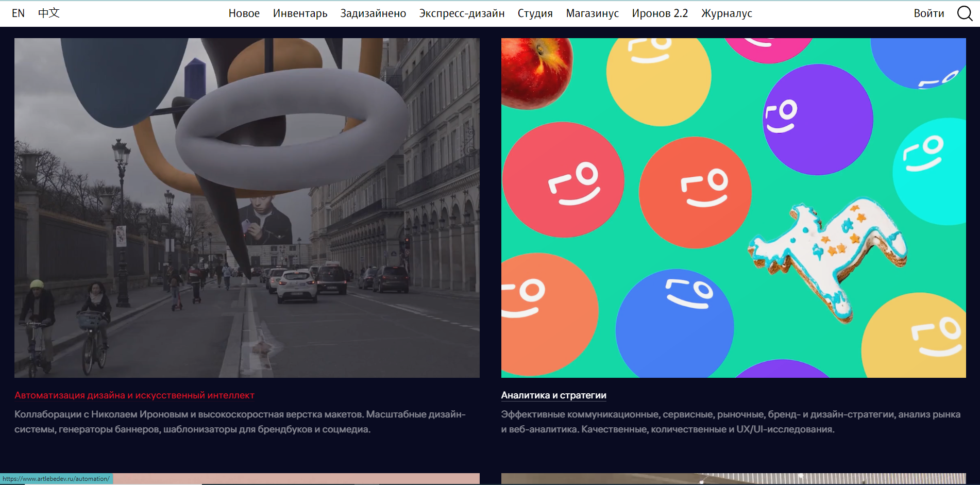Image resolution: width=980 pixels, height=485 pixels.
Task: Open Аналитика и стратегии link
Action: pyautogui.click(x=553, y=395)
